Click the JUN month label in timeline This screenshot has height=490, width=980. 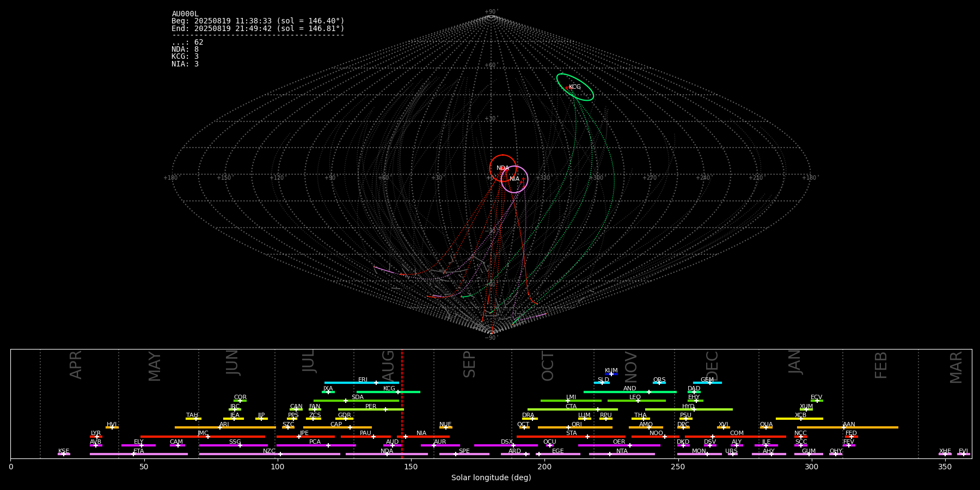tap(232, 363)
